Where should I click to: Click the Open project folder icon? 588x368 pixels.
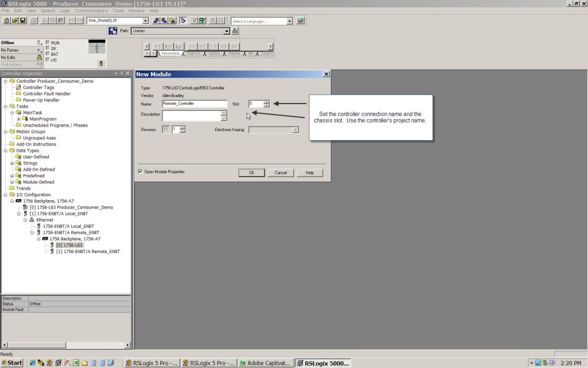pos(14,21)
